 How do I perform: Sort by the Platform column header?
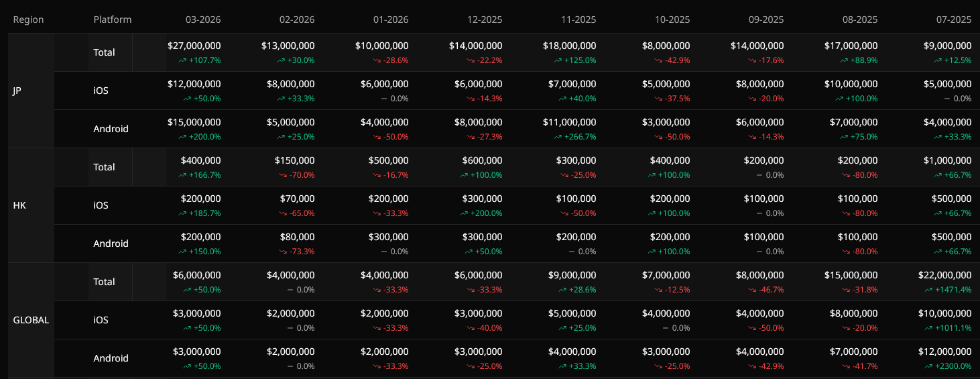point(113,19)
